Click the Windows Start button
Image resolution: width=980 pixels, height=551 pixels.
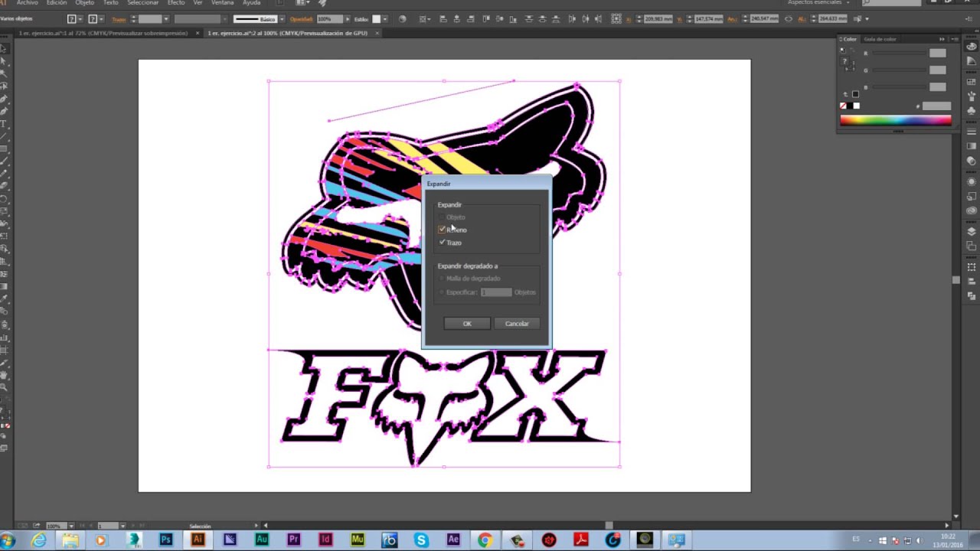[8, 540]
